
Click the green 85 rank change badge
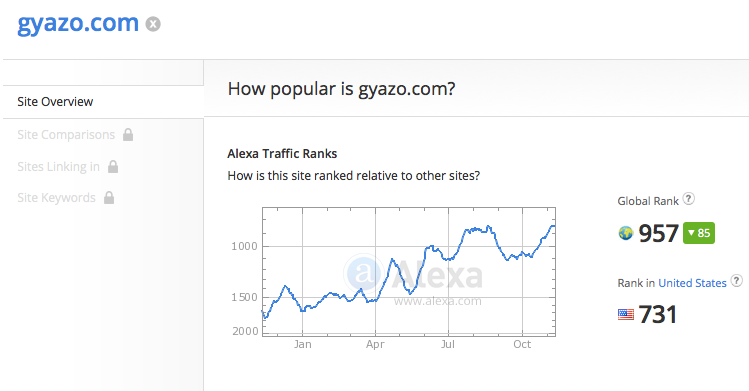tap(699, 233)
